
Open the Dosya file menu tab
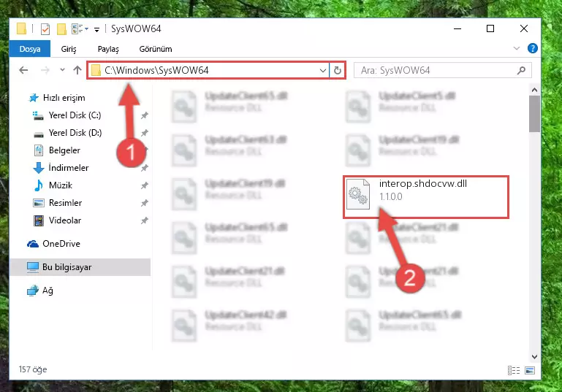click(x=30, y=49)
